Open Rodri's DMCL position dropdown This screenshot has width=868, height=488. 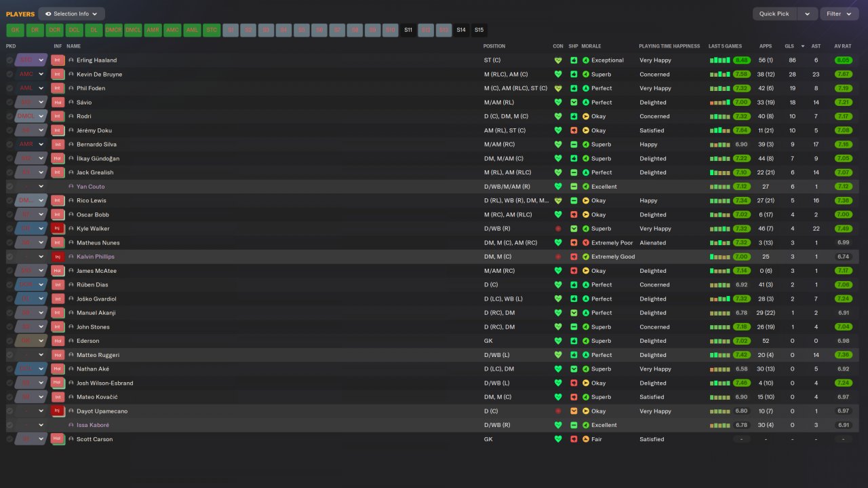pyautogui.click(x=31, y=116)
